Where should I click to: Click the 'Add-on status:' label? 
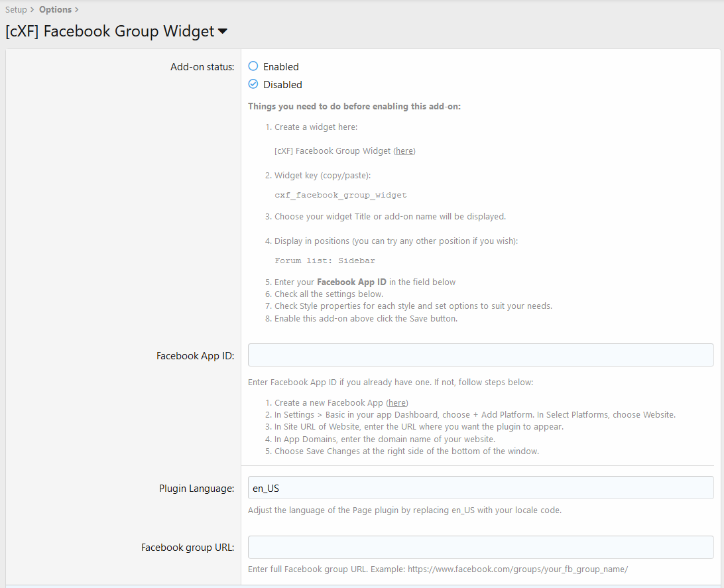click(202, 67)
